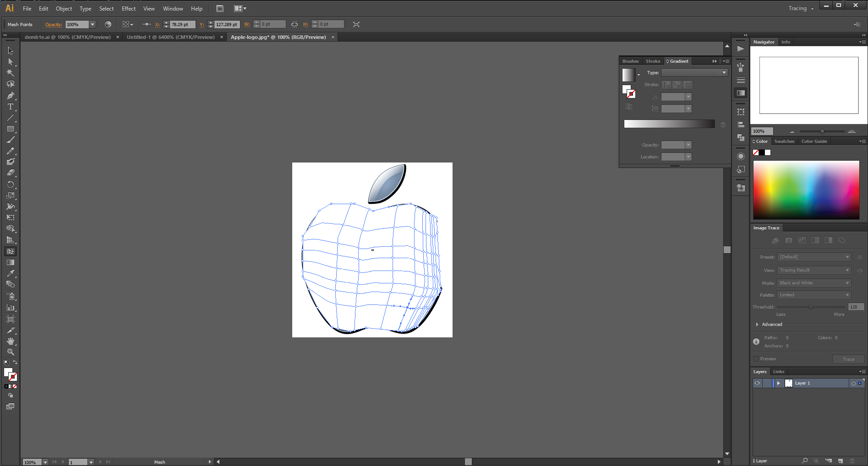The image size is (868, 466).
Task: Toggle Layer 1 visibility eye
Action: pyautogui.click(x=757, y=383)
